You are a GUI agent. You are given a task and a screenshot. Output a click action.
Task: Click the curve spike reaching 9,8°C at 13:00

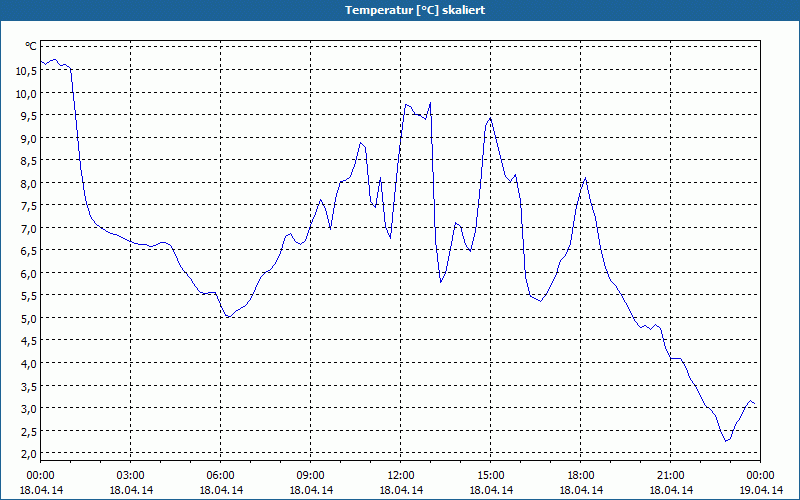[x=430, y=103]
